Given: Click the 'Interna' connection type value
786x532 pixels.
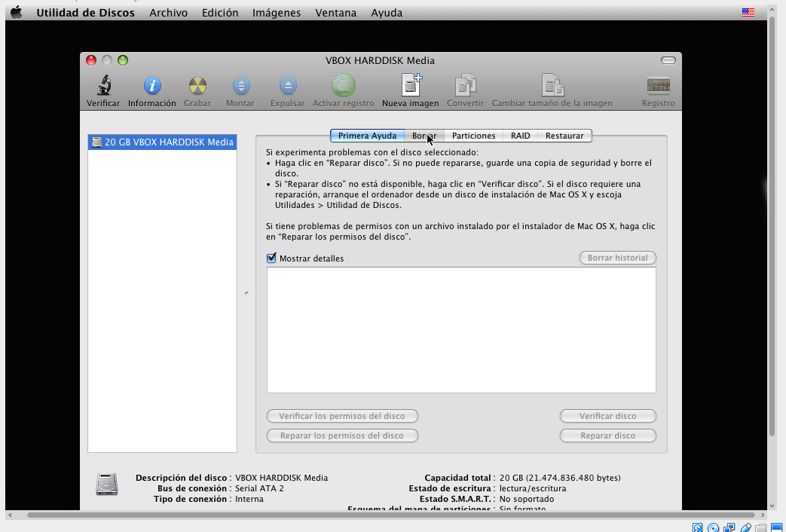Looking at the screenshot, I should point(249,499).
